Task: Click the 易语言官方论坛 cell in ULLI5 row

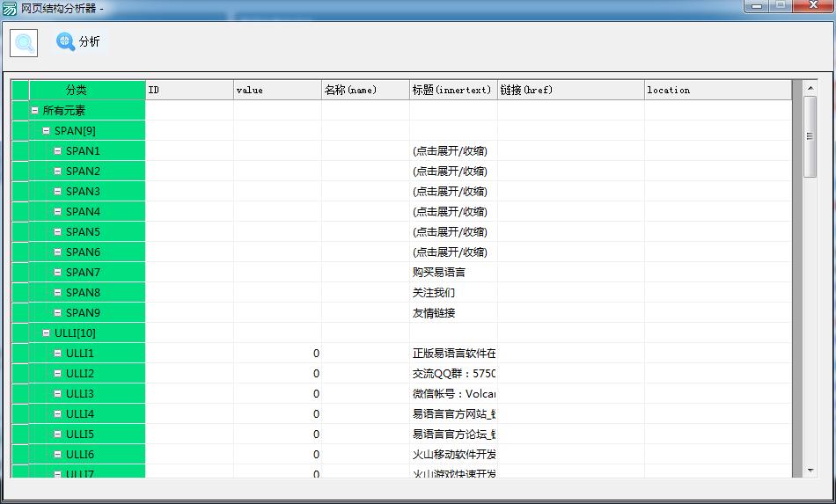Action: (x=453, y=435)
